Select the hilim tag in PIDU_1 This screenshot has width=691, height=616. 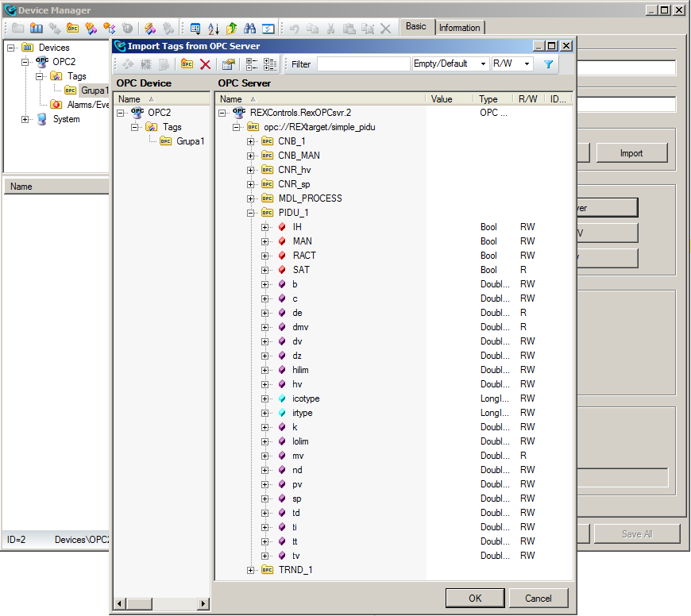(x=300, y=370)
